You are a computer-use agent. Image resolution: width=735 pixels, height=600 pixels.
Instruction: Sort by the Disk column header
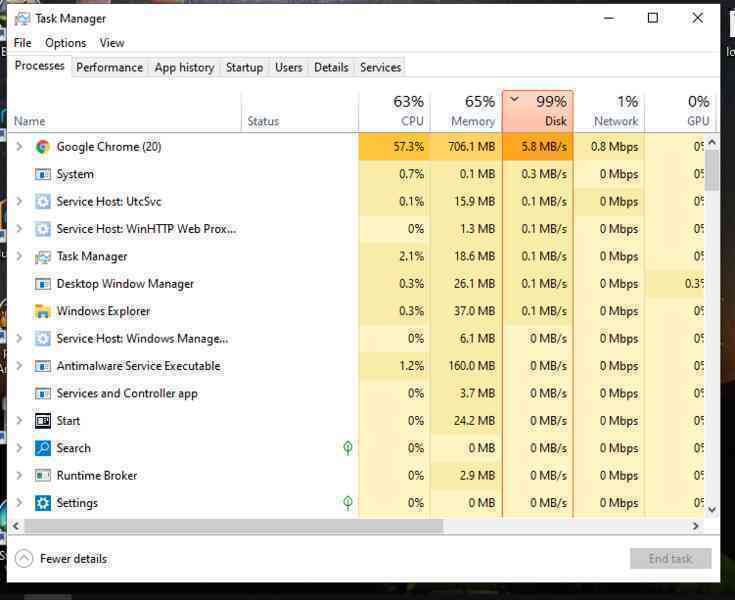click(538, 112)
